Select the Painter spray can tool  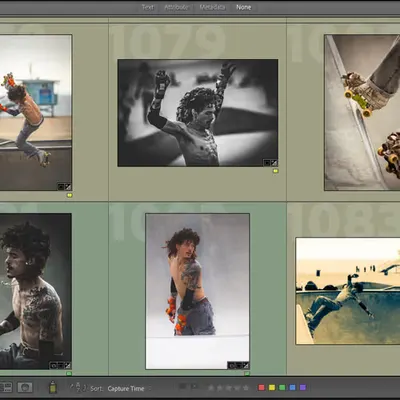click(x=53, y=387)
